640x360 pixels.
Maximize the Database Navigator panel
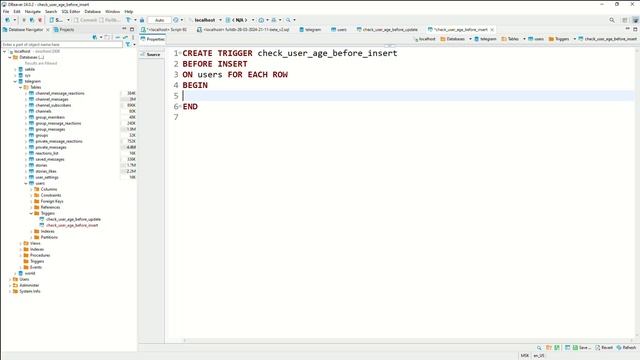(132, 29)
